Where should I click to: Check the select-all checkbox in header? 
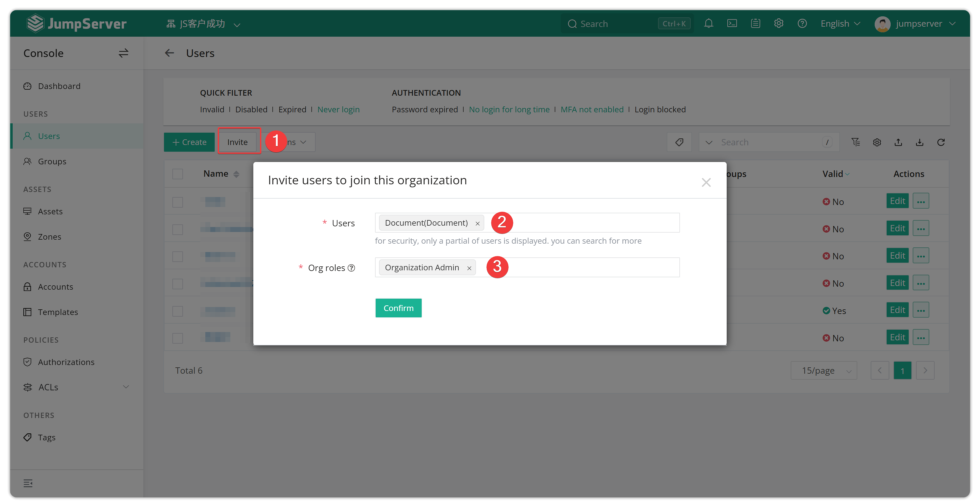tap(178, 174)
